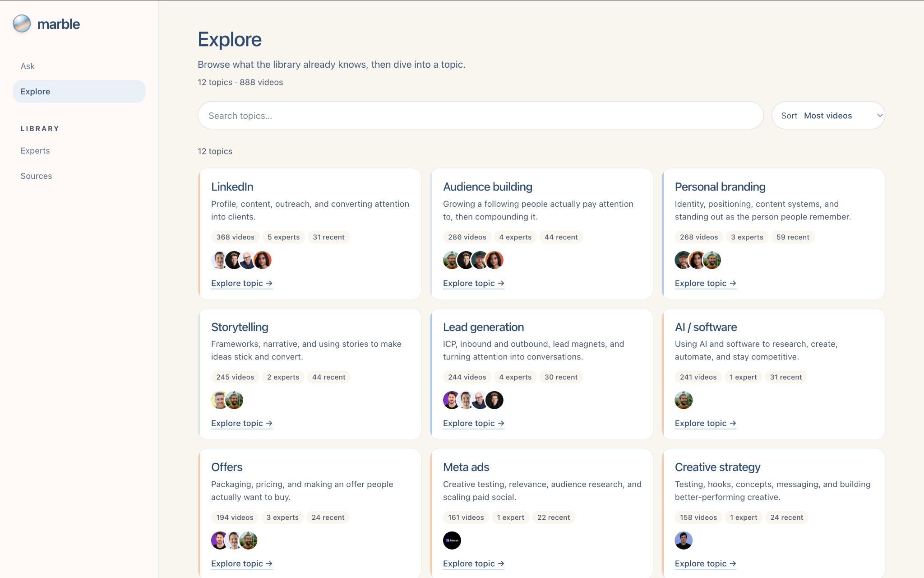This screenshot has height=578, width=924.
Task: Select Explore in the sidebar
Action: pyautogui.click(x=79, y=91)
